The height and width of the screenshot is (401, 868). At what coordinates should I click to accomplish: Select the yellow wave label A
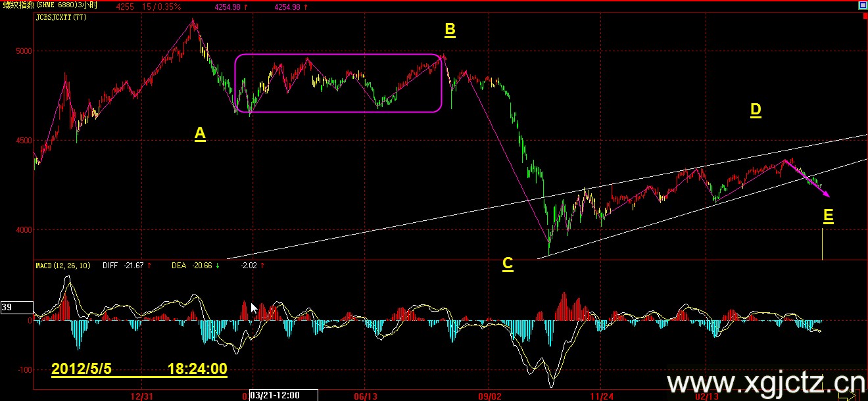(x=200, y=134)
